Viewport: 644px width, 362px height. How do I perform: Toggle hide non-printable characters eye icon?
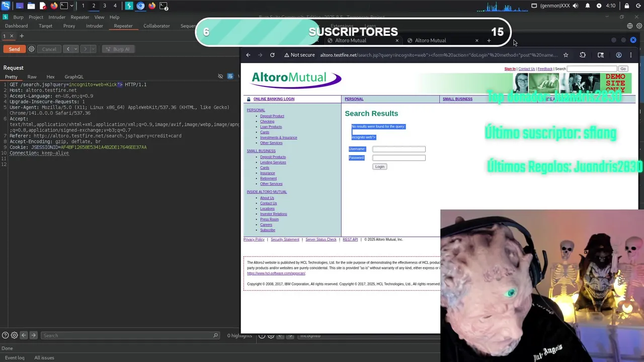point(220,76)
